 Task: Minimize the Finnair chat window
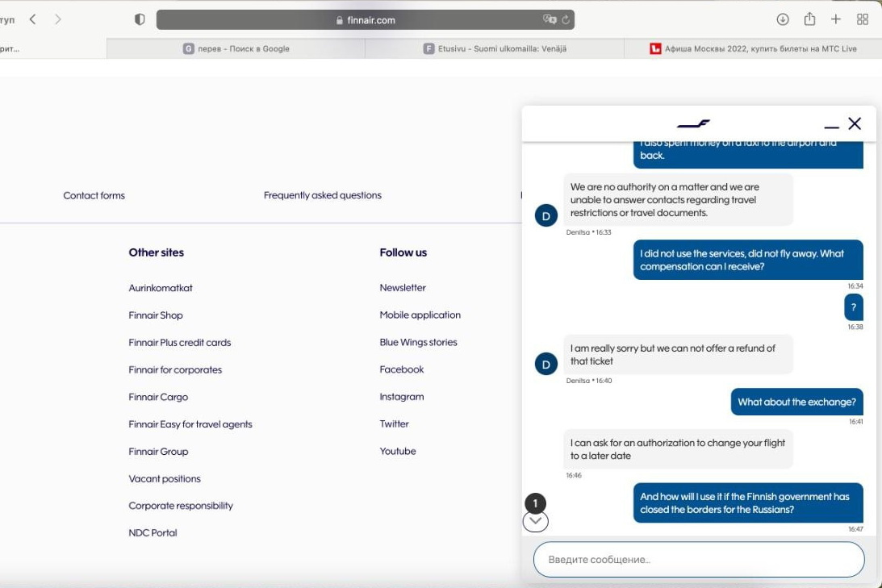(x=831, y=127)
